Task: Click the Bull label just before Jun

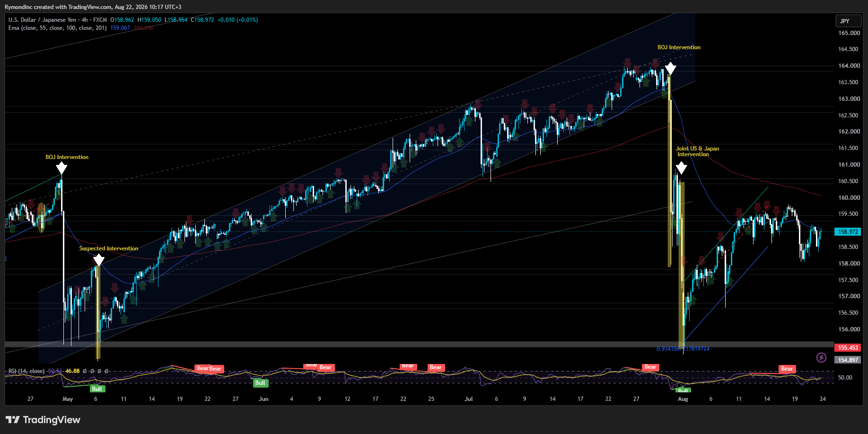Action: pyautogui.click(x=260, y=383)
